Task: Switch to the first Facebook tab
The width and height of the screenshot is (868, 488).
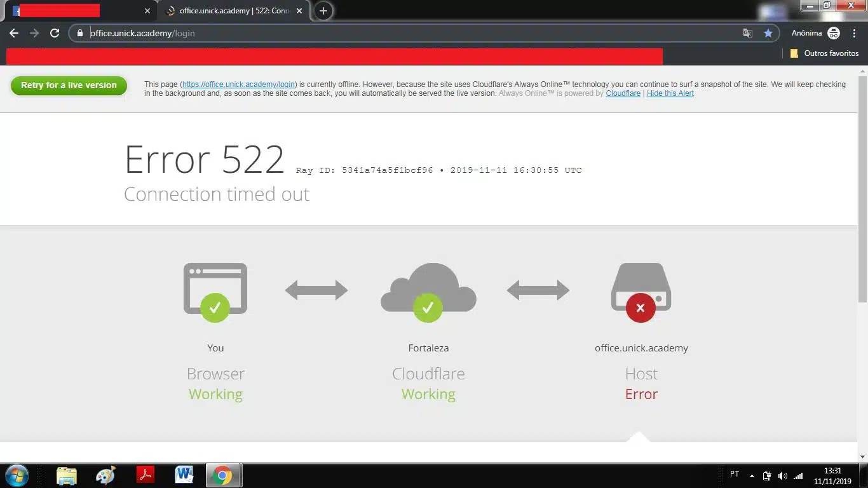Action: (81, 11)
